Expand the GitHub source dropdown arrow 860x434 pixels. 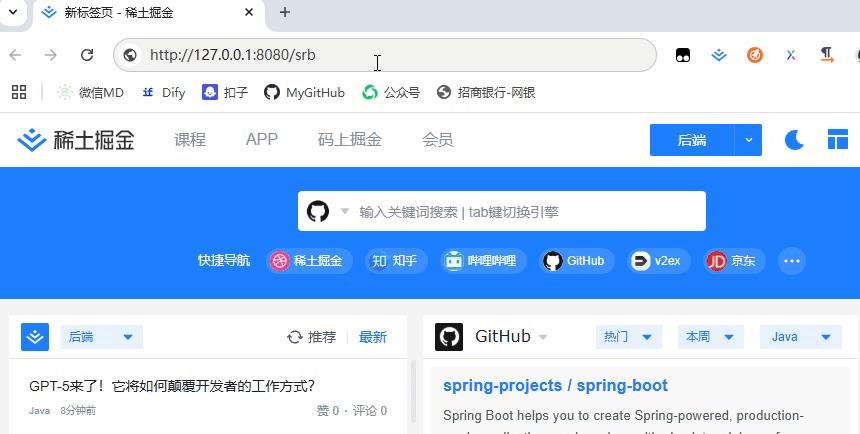[x=543, y=337]
